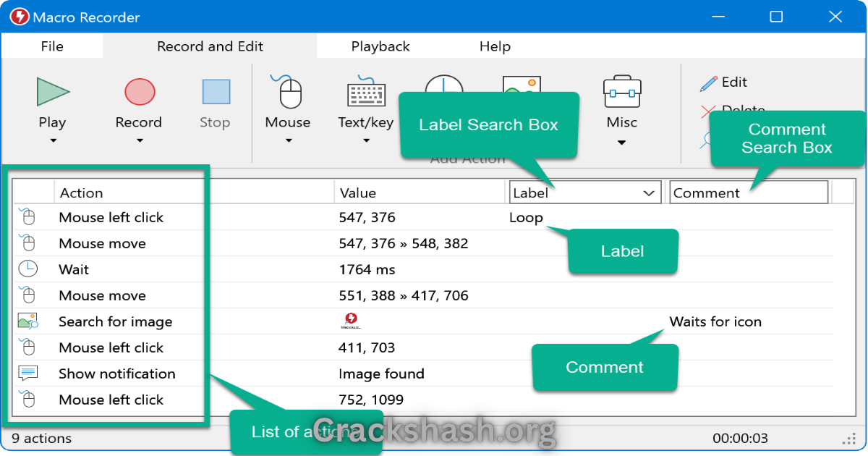Minimize the Macro Recorder window
The height and width of the screenshot is (456, 868).
(718, 17)
